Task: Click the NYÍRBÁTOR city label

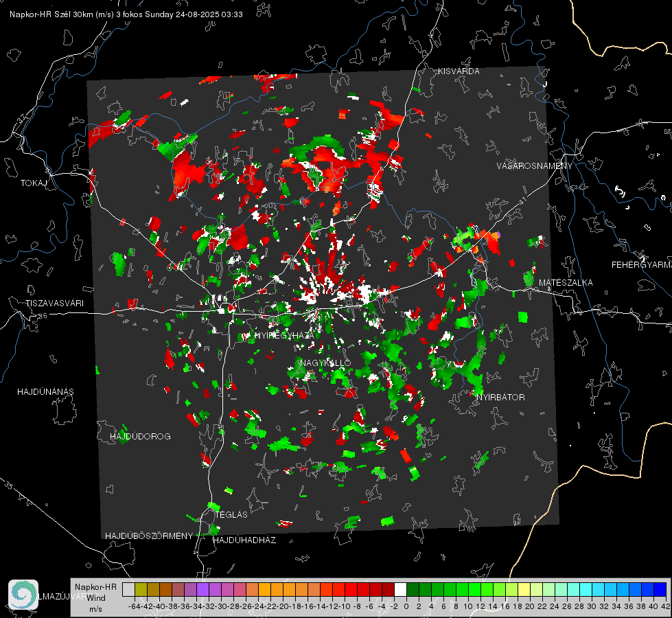Action: 500,398
